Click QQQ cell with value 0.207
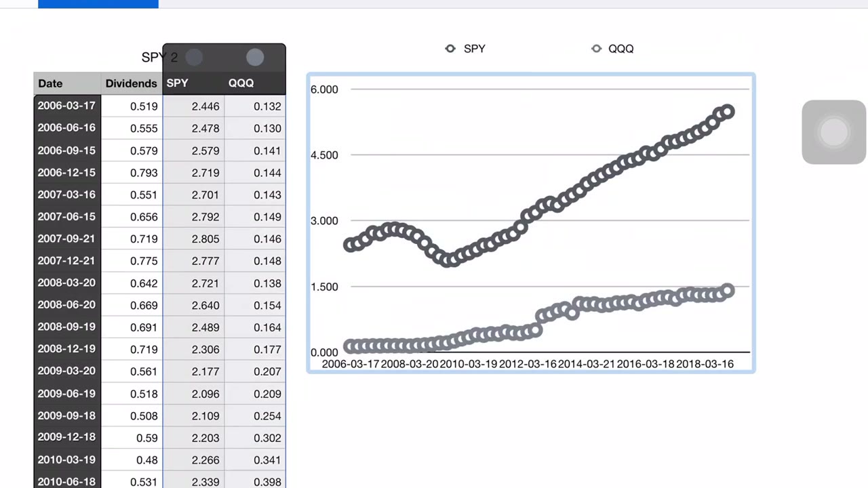The width and height of the screenshot is (868, 488). coord(255,371)
